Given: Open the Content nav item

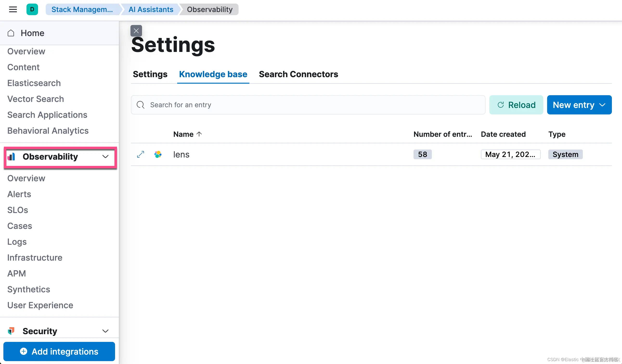Looking at the screenshot, I should pyautogui.click(x=23, y=67).
